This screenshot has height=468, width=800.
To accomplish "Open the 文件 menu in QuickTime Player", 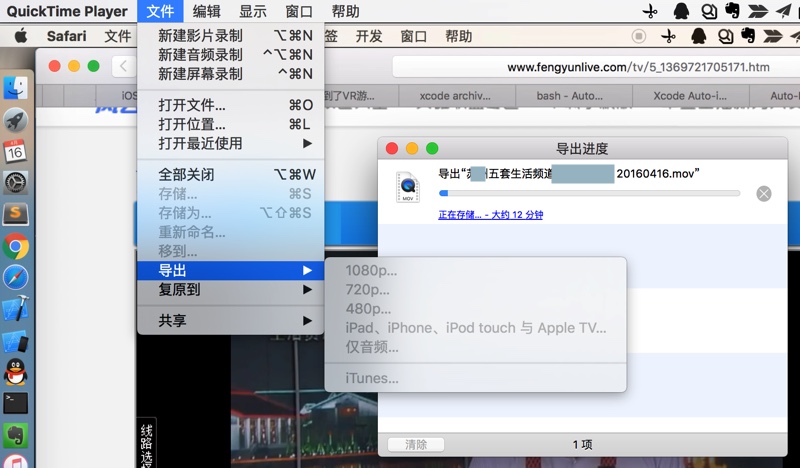I will [x=160, y=11].
